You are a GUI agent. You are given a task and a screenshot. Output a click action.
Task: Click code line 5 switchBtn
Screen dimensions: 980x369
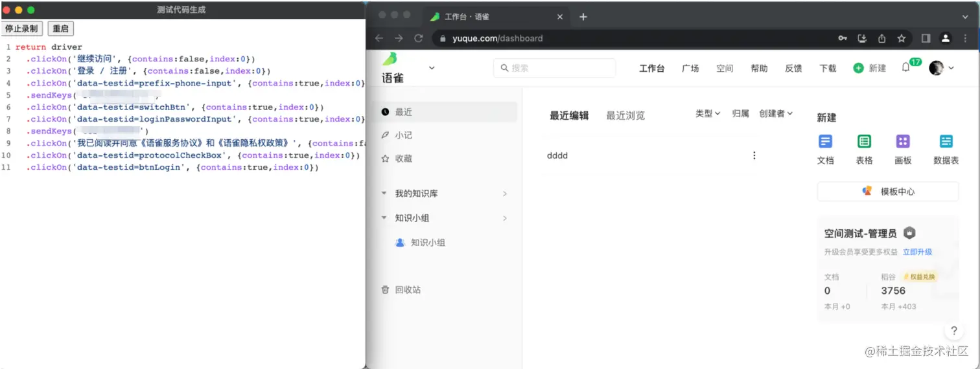click(x=174, y=107)
